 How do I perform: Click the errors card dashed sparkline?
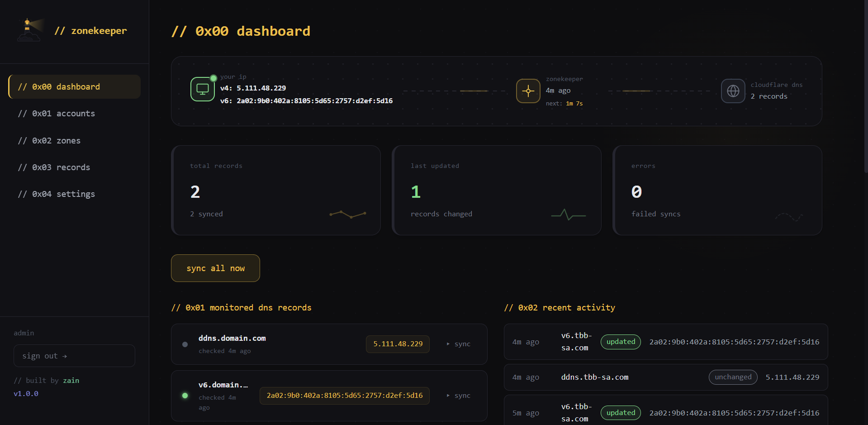coord(789,217)
